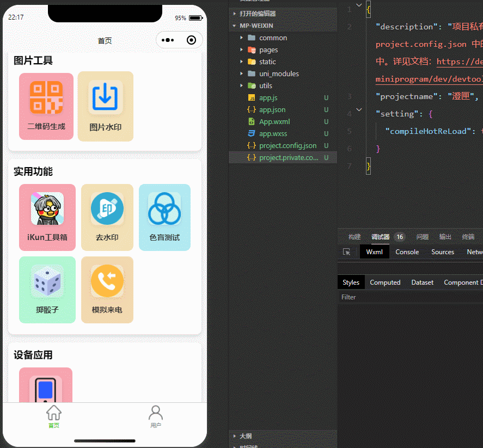The image size is (483, 448).
Task: Click the debugger badge showing 16
Action: tap(400, 237)
